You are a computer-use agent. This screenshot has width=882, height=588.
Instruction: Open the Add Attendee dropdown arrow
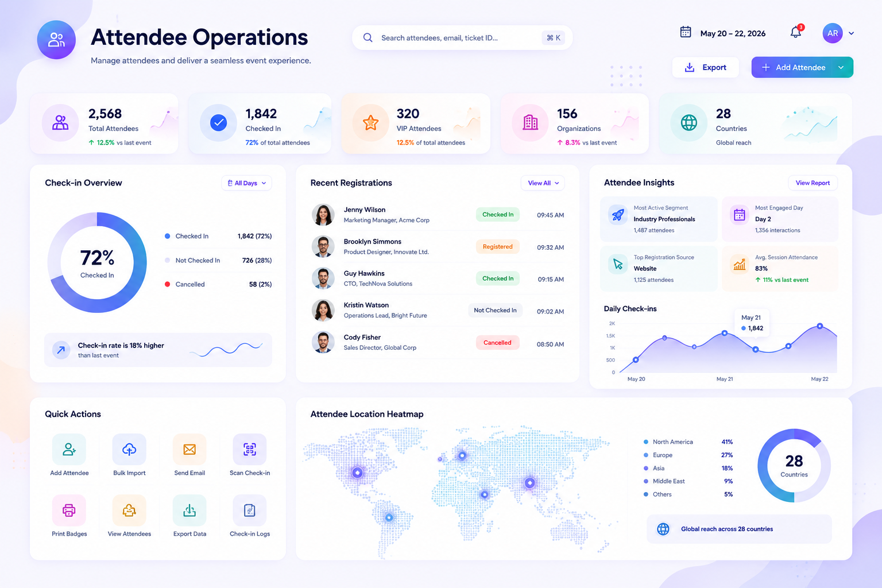[x=841, y=67]
